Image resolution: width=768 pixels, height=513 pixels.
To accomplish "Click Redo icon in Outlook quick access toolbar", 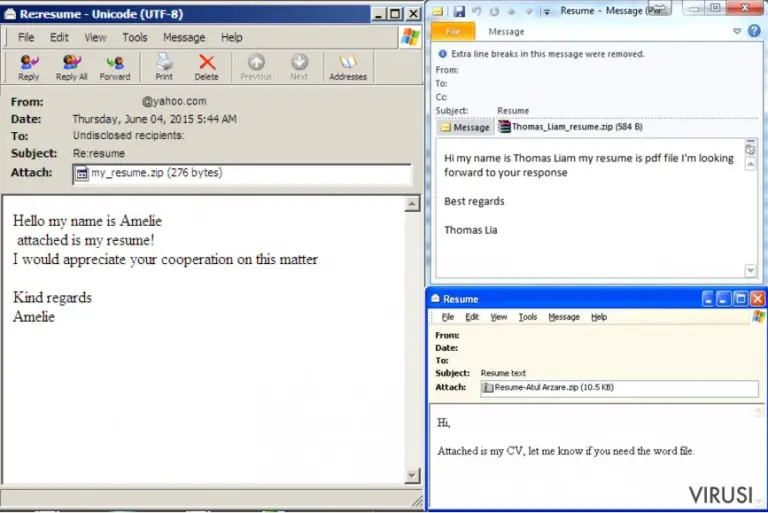I will click(494, 11).
